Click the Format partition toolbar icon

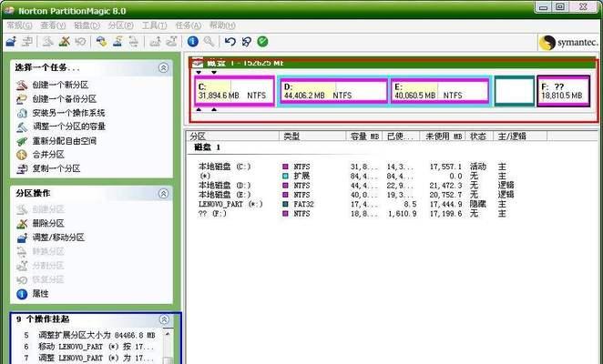click(x=118, y=42)
